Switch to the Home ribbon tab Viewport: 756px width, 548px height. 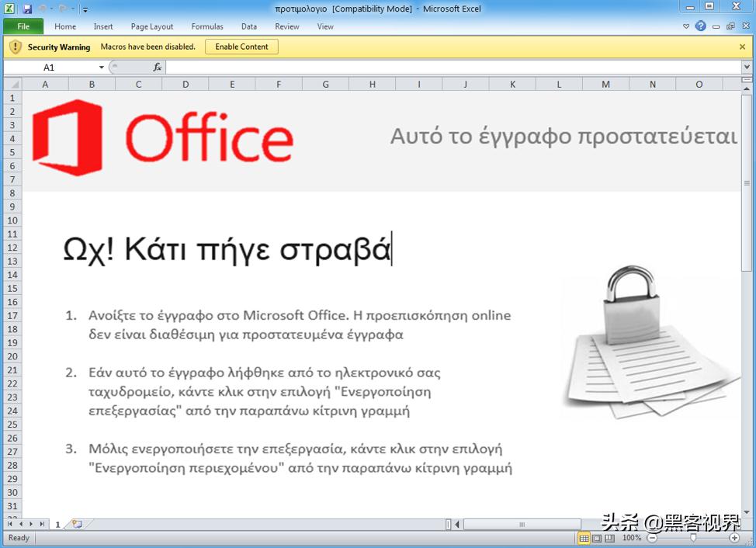click(x=65, y=26)
